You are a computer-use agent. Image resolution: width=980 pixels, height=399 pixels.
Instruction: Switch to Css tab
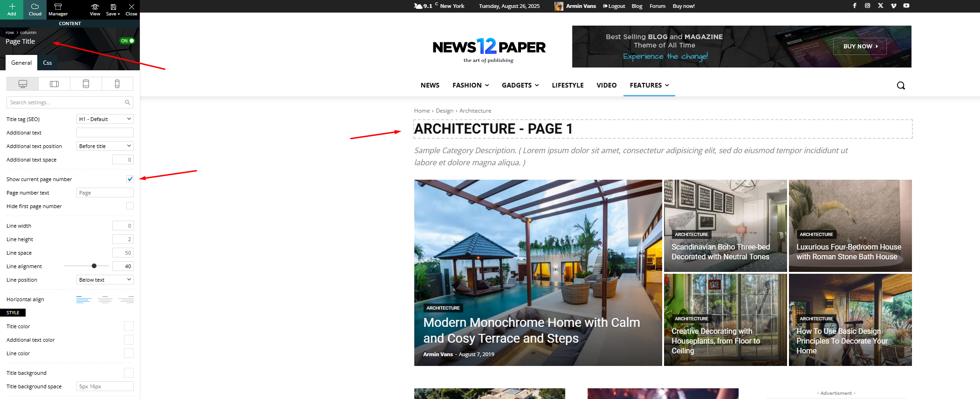tap(47, 63)
